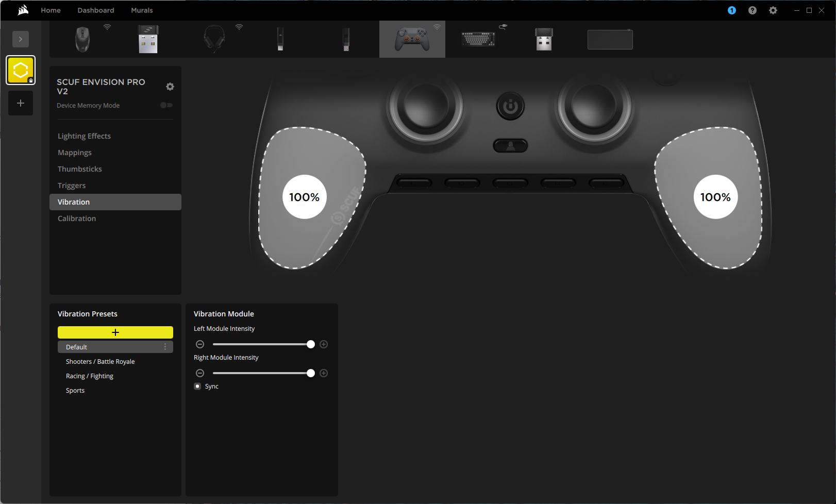Switch to Thumbsticks section

point(80,169)
